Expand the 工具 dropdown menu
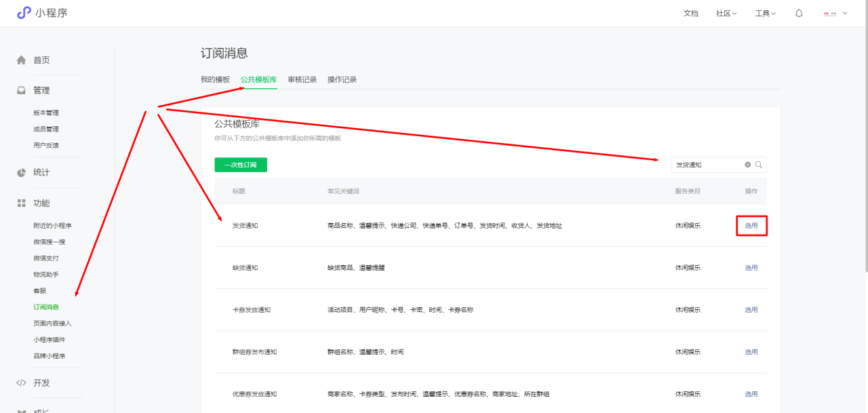 coord(765,14)
